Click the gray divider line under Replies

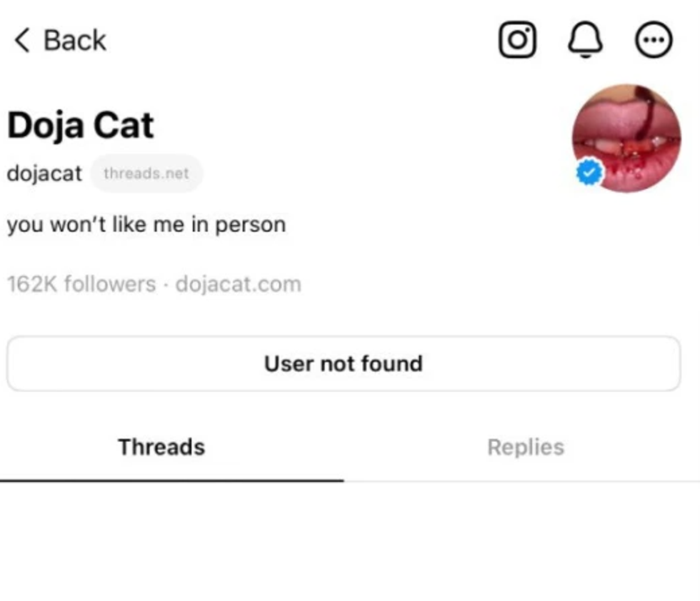(x=521, y=481)
